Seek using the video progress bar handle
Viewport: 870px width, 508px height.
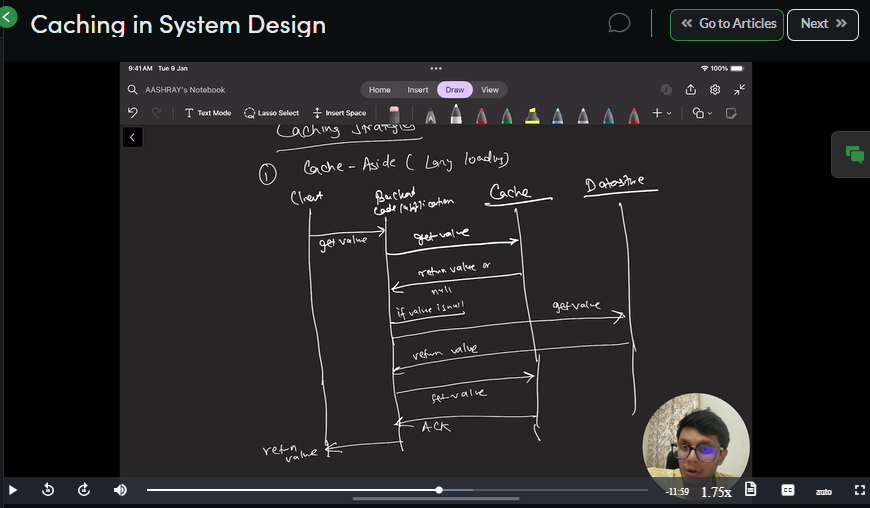tap(439, 490)
